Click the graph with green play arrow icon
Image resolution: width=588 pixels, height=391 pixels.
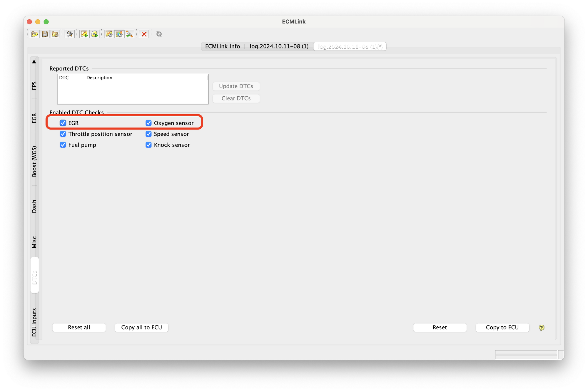pyautogui.click(x=84, y=34)
